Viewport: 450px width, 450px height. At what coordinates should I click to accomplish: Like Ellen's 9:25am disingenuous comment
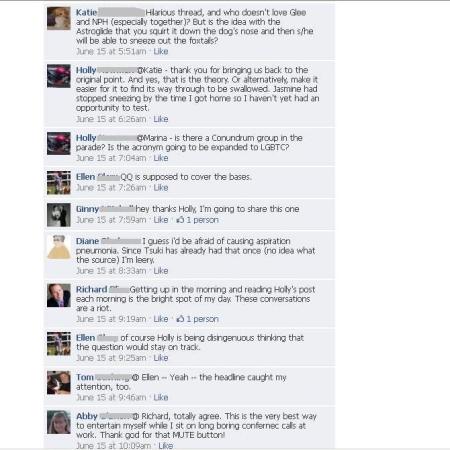[x=161, y=358]
